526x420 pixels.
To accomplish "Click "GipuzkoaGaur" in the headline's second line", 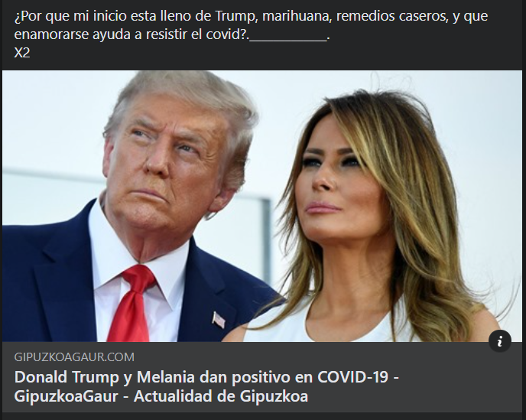I will pos(66,396).
